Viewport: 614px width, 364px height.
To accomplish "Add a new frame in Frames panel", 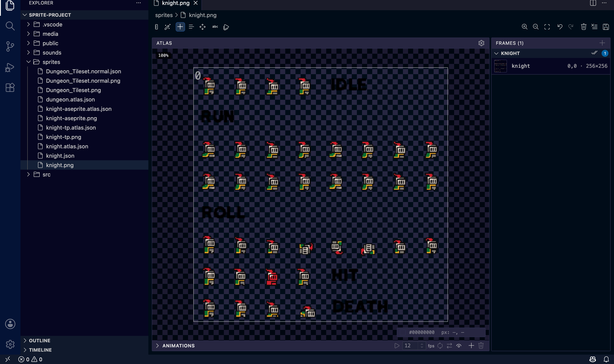I will coord(602,43).
